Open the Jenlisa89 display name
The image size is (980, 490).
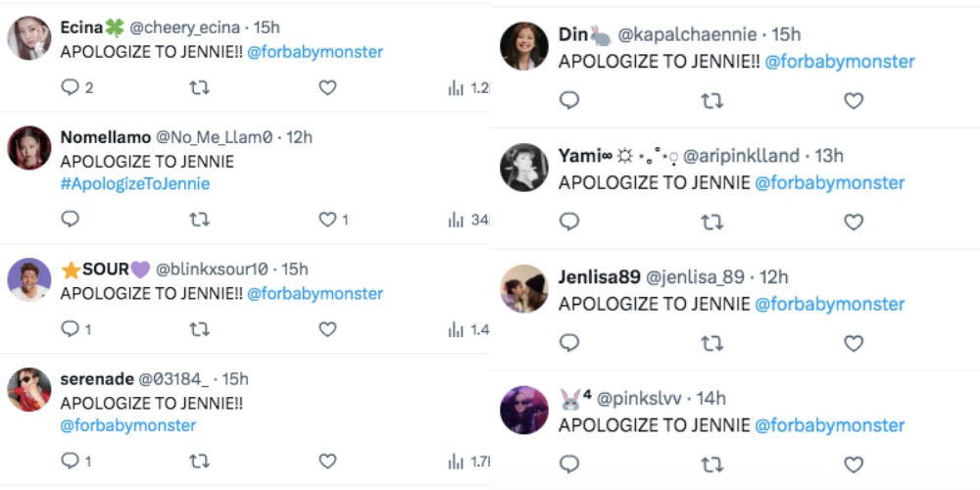click(x=600, y=277)
